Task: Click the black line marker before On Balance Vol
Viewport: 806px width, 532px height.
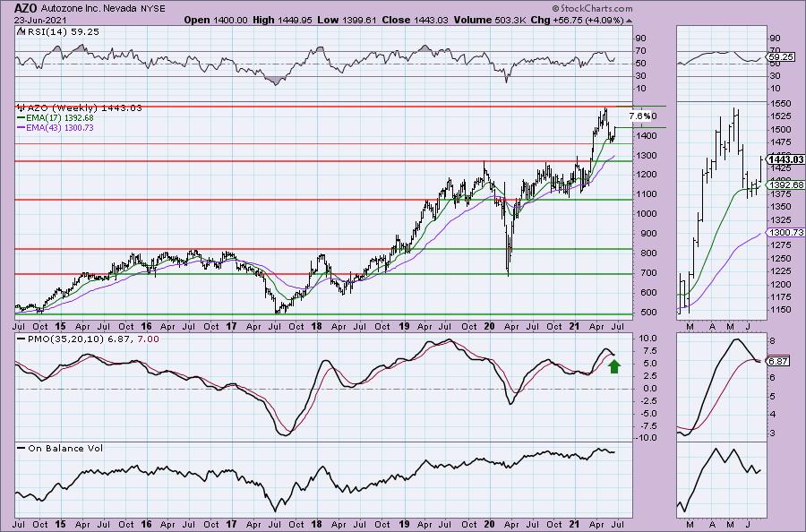Action: coord(21,448)
